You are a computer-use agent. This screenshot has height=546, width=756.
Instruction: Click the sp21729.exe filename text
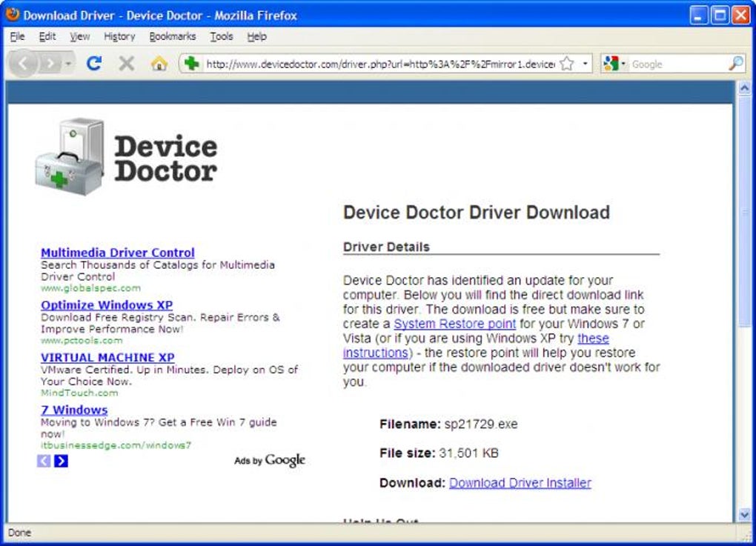tap(481, 424)
